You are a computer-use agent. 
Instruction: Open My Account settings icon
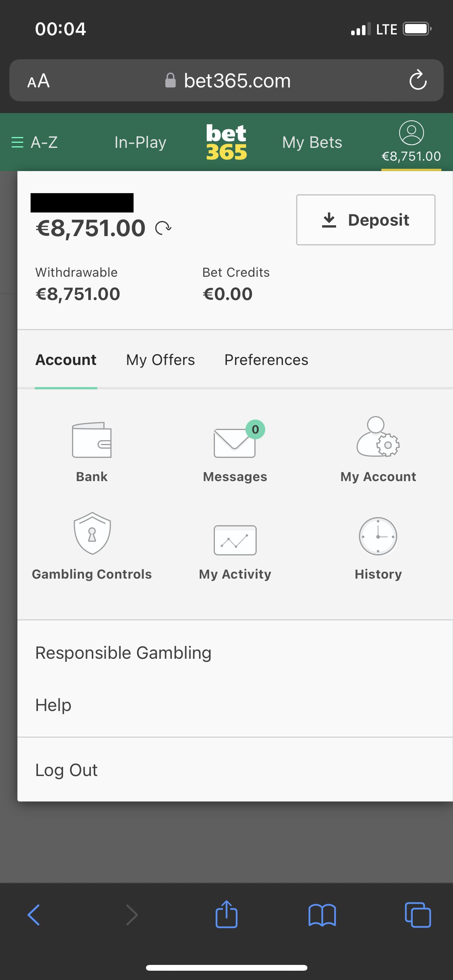378,437
